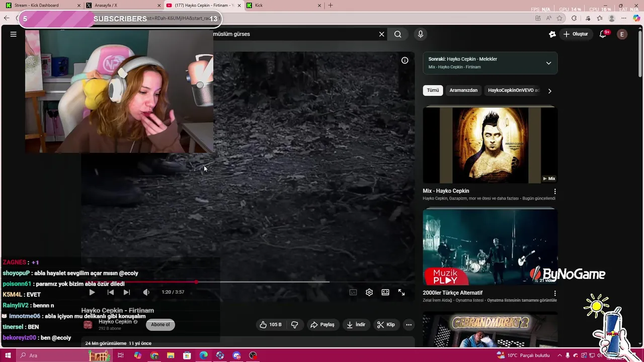The height and width of the screenshot is (362, 644).
Task: Seek on the video progress bar
Action: (x=248, y=282)
